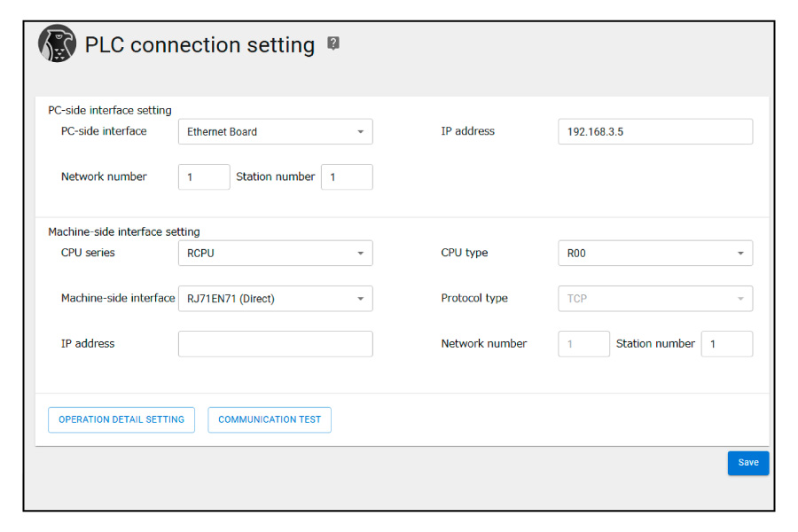The width and height of the screenshot is (798, 532).
Task: Expand the Machine-side interface dropdown
Action: [x=275, y=299]
